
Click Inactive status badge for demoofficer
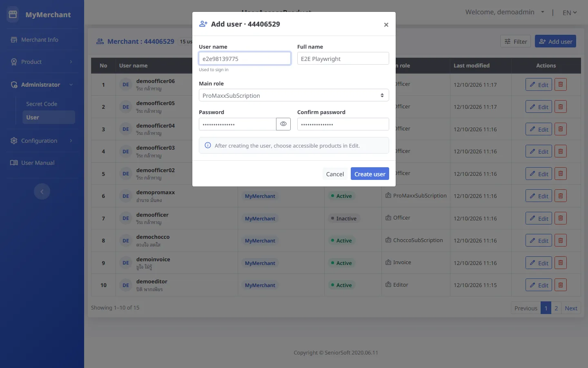click(x=344, y=218)
